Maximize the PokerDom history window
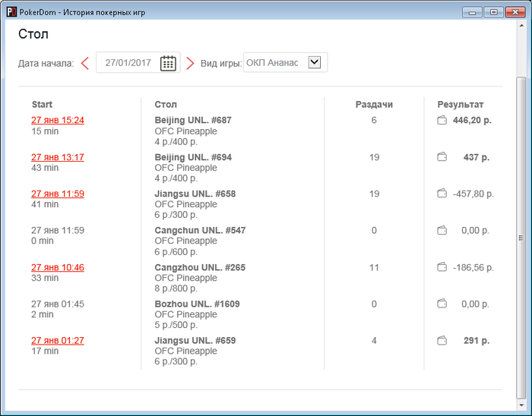Viewport: 532px width, 416px height. coord(494,12)
